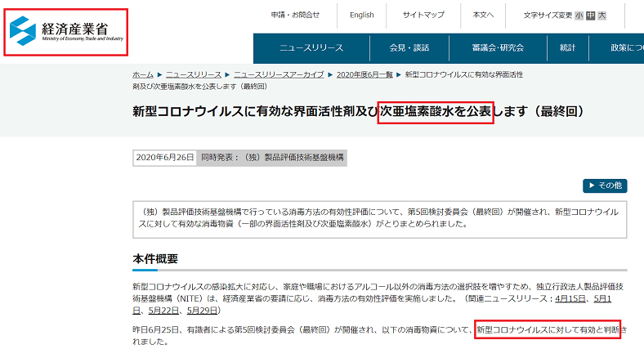Switch site to English

click(x=362, y=16)
